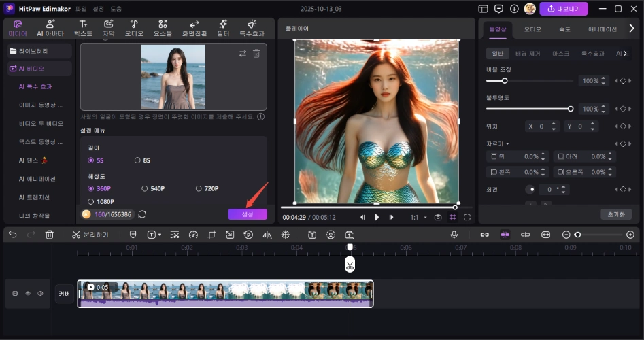Viewport: 644px width, 340px height.
Task: Select 8S length option
Action: point(143,160)
